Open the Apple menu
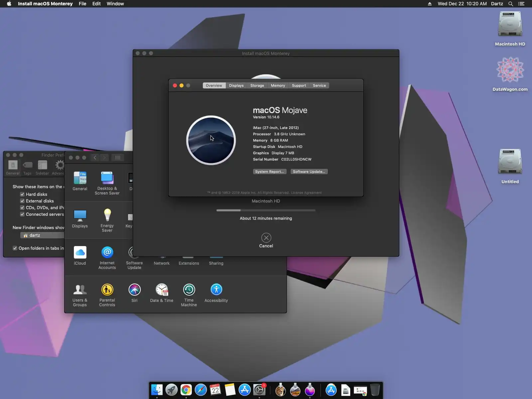This screenshot has width=532, height=399. 9,4
